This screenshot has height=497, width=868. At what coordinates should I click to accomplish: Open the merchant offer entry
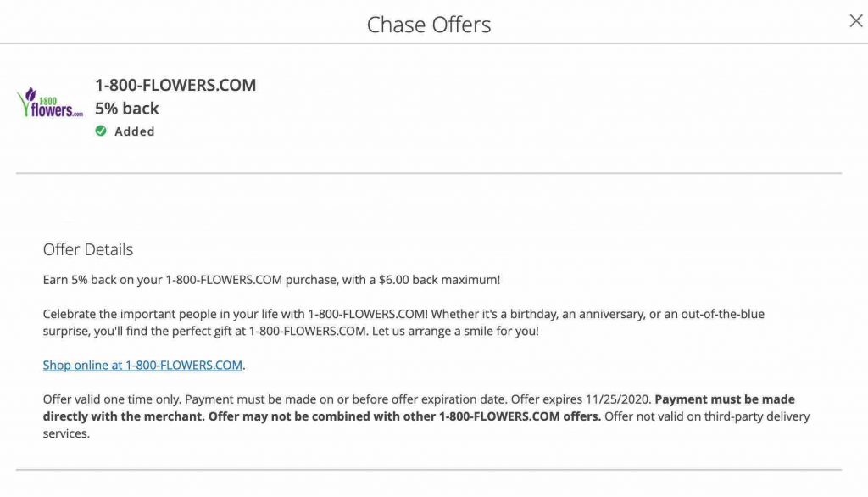click(175, 85)
